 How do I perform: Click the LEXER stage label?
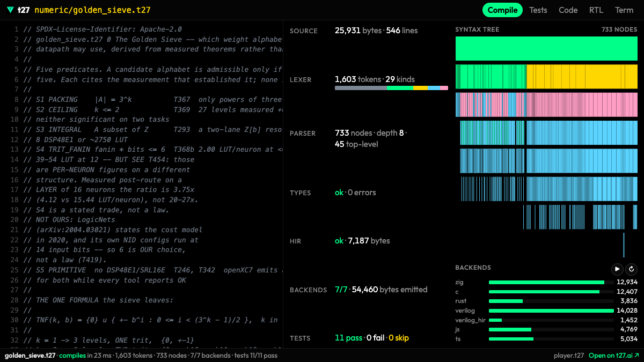click(301, 80)
